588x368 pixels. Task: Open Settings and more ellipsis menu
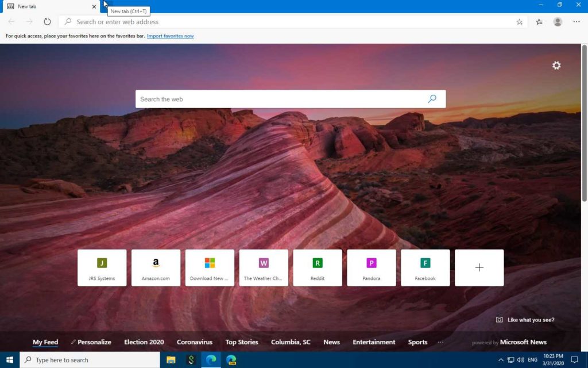pos(576,22)
